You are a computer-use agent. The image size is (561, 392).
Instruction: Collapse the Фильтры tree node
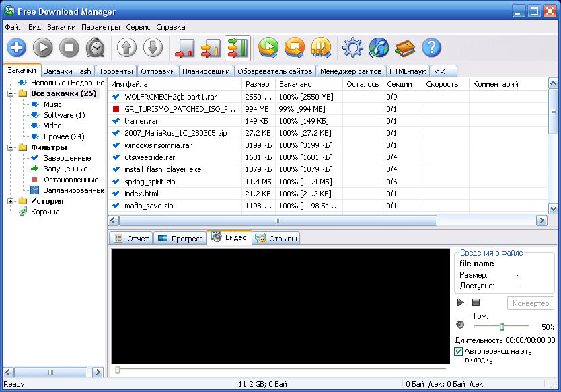point(10,147)
